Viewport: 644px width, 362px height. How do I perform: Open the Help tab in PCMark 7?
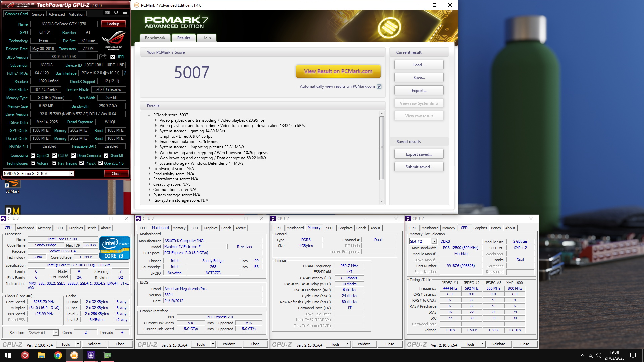[x=207, y=38]
